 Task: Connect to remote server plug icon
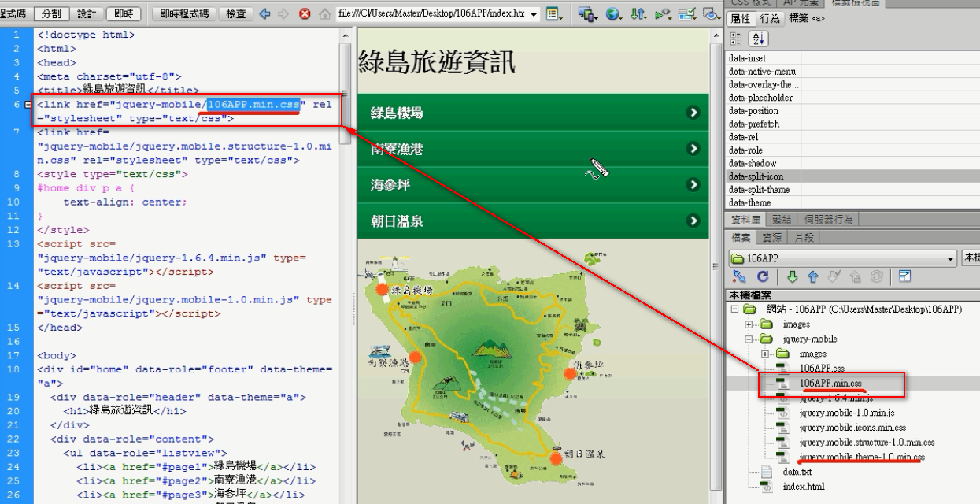click(x=739, y=276)
